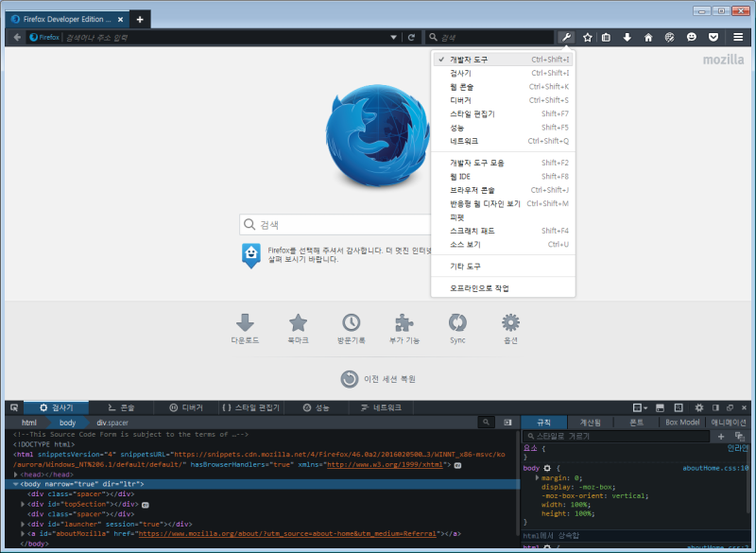Add a new CSS rule with plus

[721, 437]
